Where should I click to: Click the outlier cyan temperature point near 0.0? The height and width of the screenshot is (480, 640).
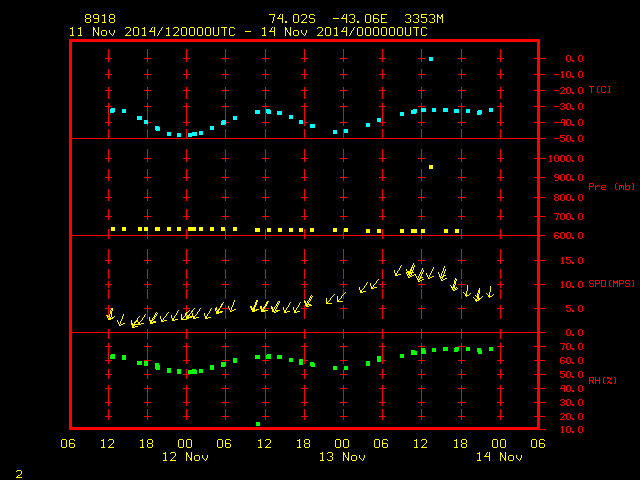pos(431,59)
